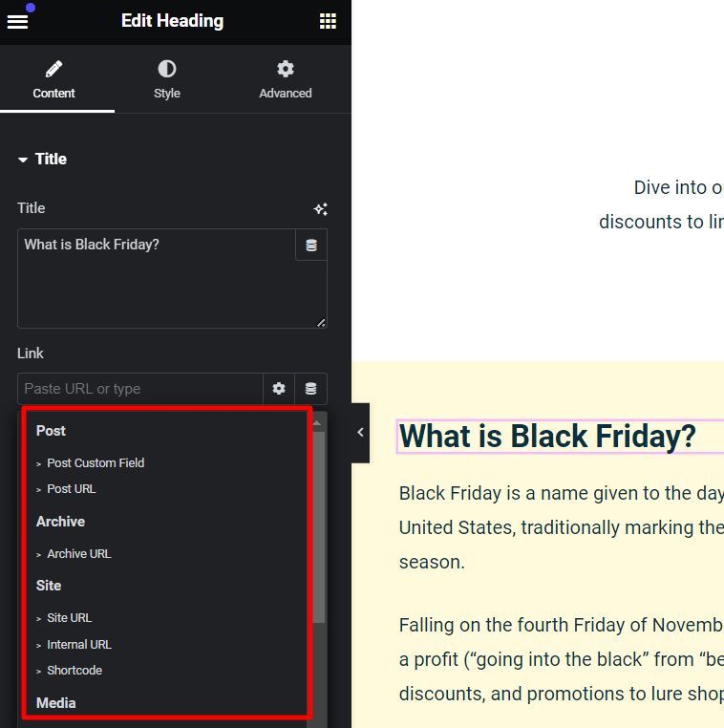Switch to the Style tab
The image size is (724, 728).
(x=167, y=80)
